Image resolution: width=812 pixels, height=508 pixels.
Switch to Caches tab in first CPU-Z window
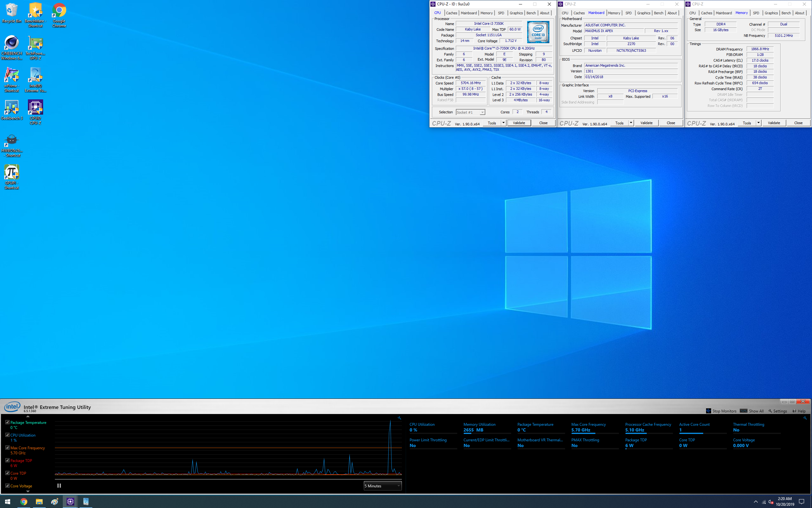pos(451,13)
